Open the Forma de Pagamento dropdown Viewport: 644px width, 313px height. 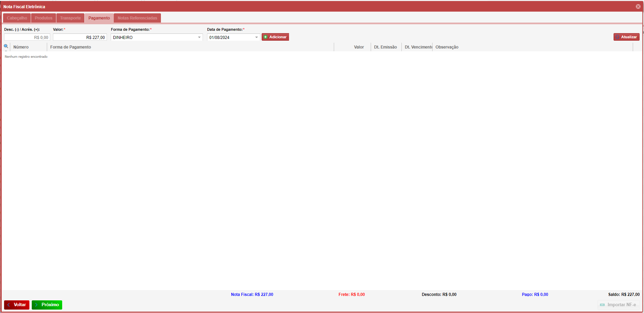point(199,37)
